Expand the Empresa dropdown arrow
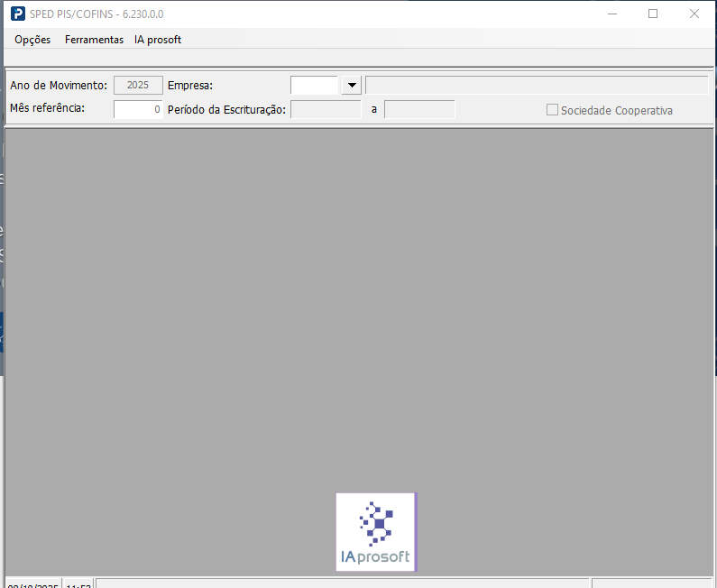 (352, 85)
